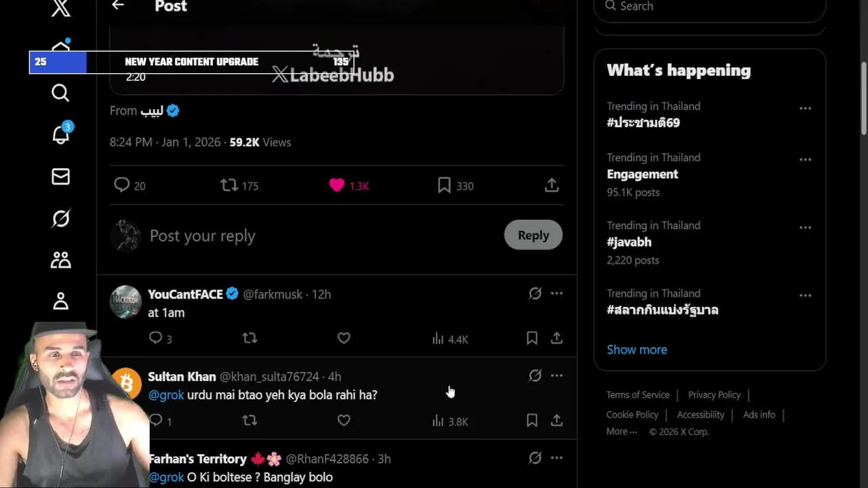Open Profile icon in left sidebar
This screenshot has width=868, height=488.
tap(60, 301)
